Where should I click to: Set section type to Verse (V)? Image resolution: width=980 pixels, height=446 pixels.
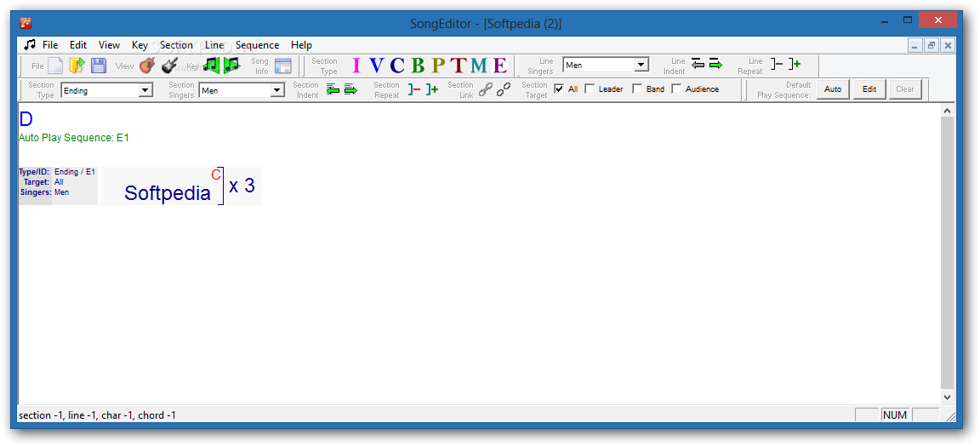point(376,66)
